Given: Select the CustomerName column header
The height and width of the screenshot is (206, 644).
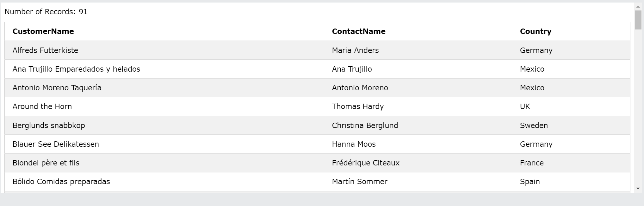Looking at the screenshot, I should pos(43,31).
